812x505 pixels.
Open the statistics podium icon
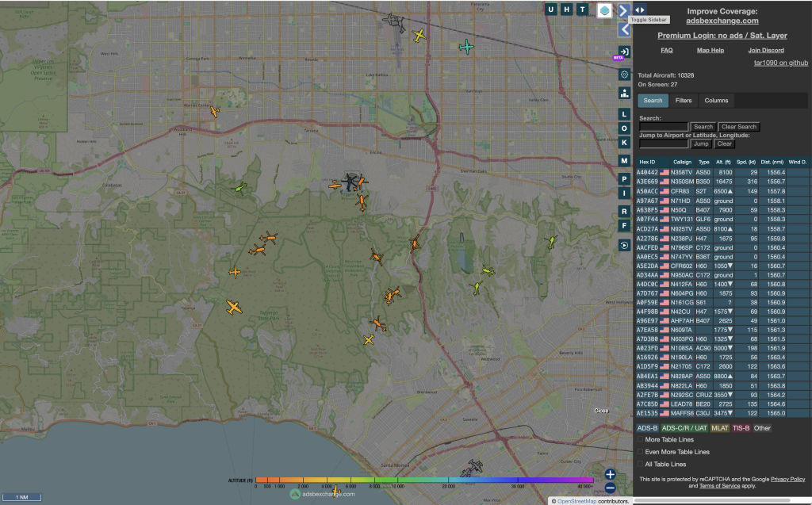click(625, 93)
